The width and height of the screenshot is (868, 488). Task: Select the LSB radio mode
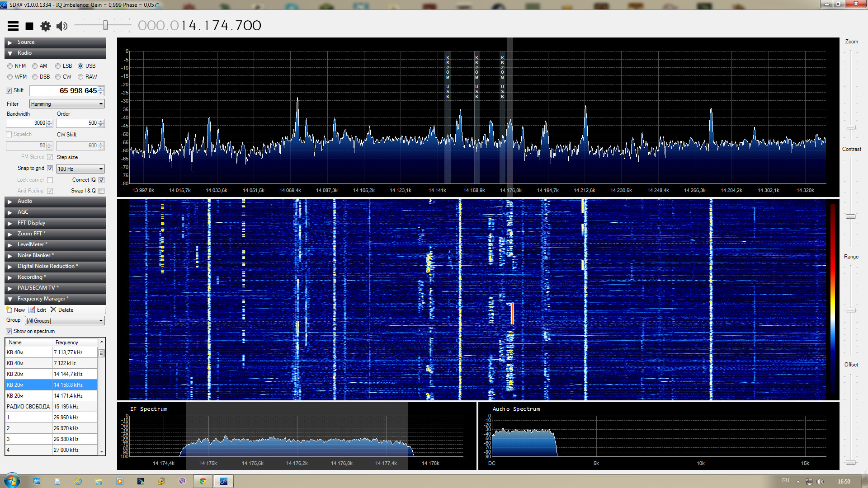pos(58,66)
